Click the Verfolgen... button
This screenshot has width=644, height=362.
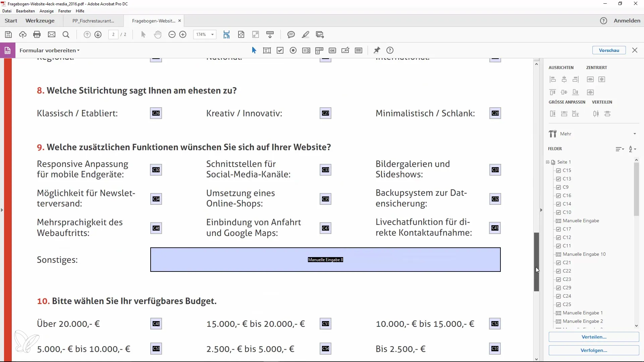pos(594,350)
